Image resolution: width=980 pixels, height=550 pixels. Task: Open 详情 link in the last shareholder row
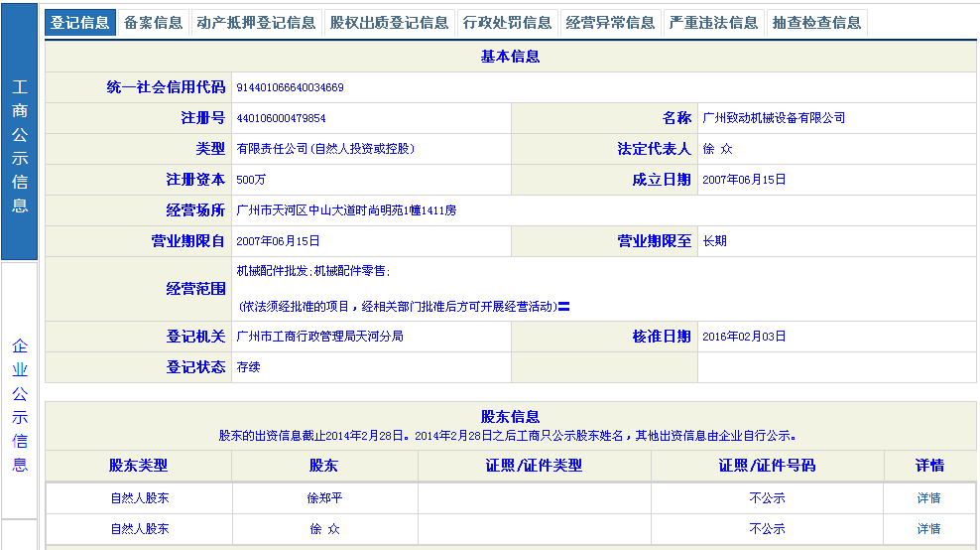coord(928,529)
